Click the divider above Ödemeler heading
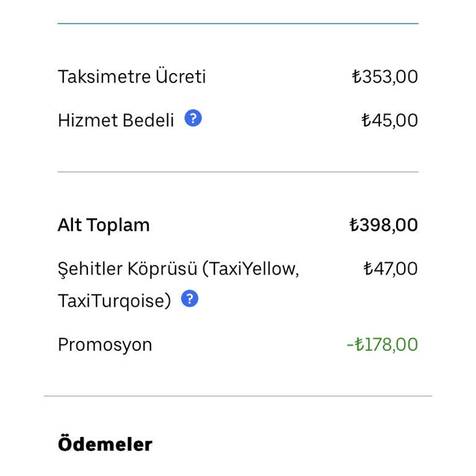The height and width of the screenshot is (476, 476). click(238, 396)
